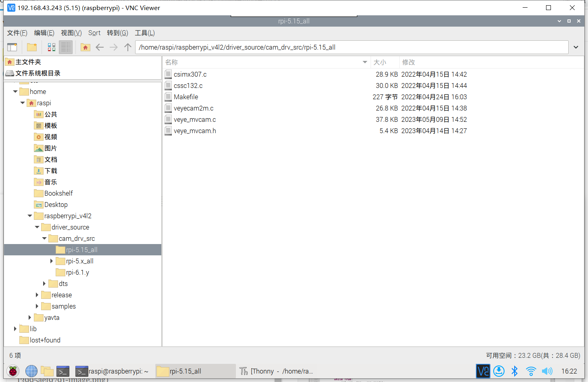Viewport: 588px width, 382px height.
Task: Click the new window toolbar icon
Action: point(12,47)
